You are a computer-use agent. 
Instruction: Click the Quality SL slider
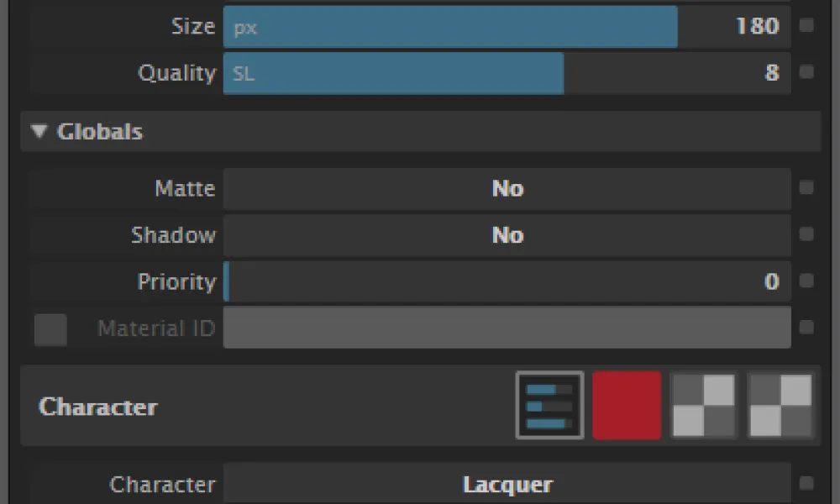tap(507, 73)
